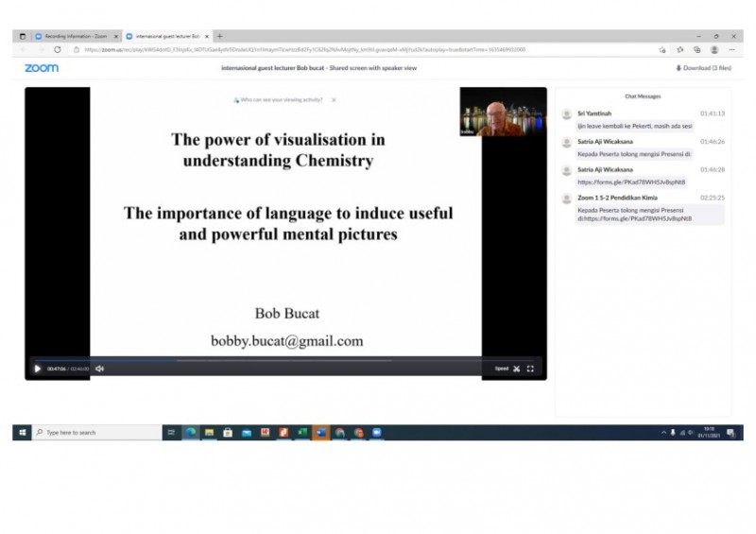Open the browser settings ellipsis menu
Image resolution: width=756 pixels, height=534 pixels.
[731, 49]
